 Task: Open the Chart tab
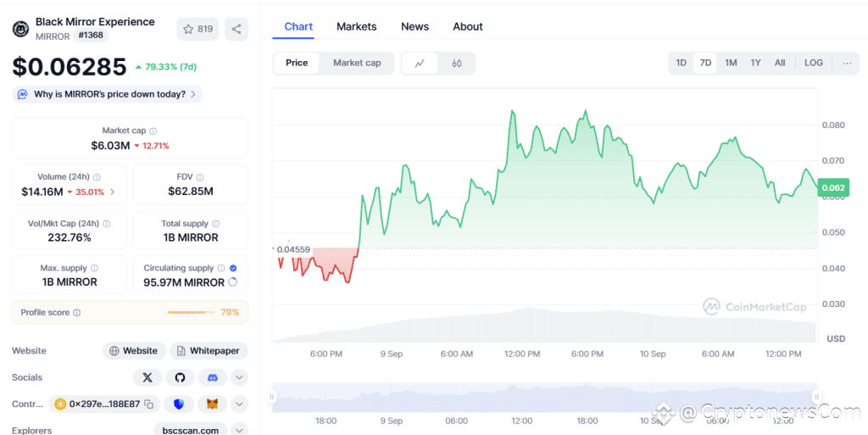point(298,26)
